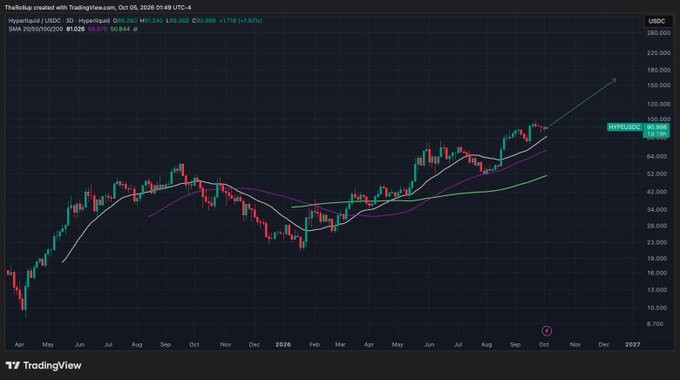Click the green SMA value 50.844
680x380 pixels.
pyautogui.click(x=120, y=29)
